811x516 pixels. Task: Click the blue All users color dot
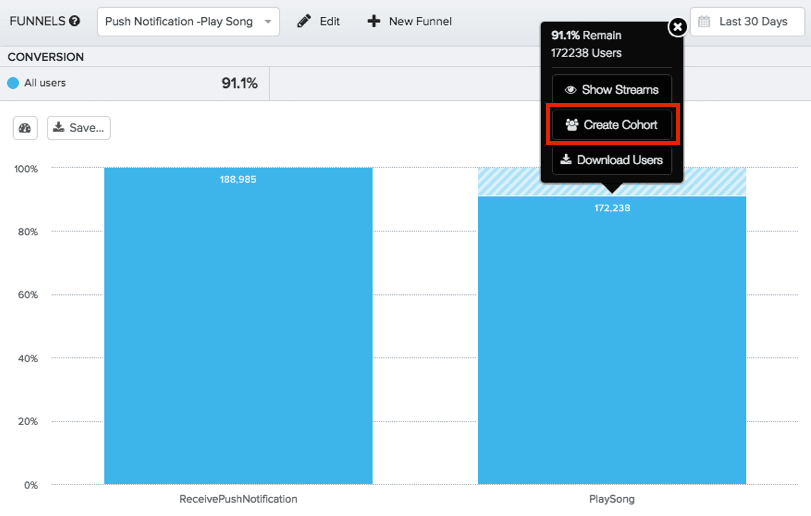(x=13, y=84)
